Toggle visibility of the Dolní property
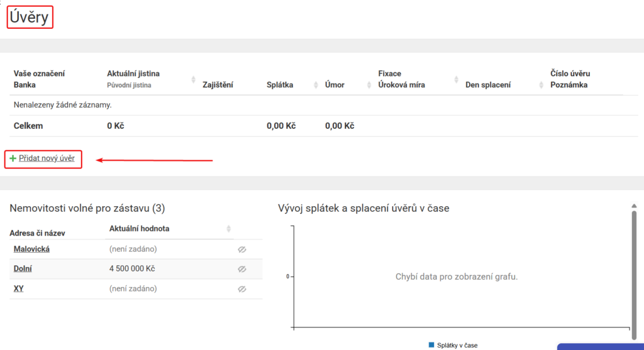Viewport: 644px width, 350px height. point(241,269)
